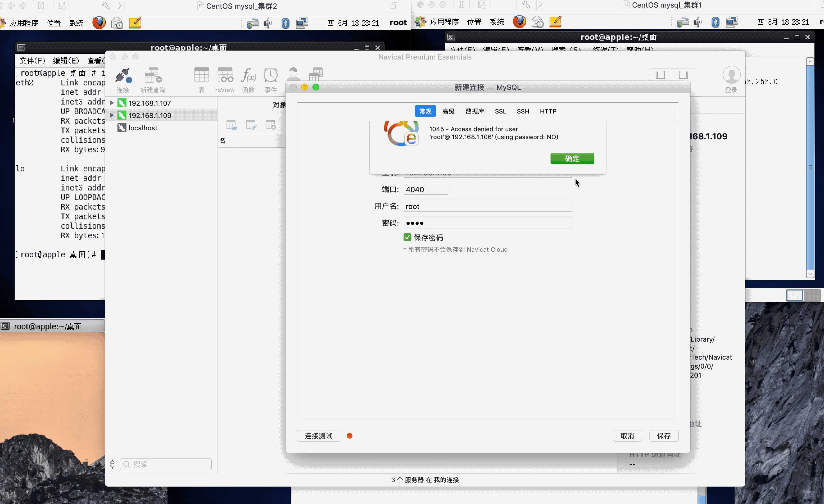Open 文件(F) menu in mysql_集群2 terminal

[x=32, y=60]
